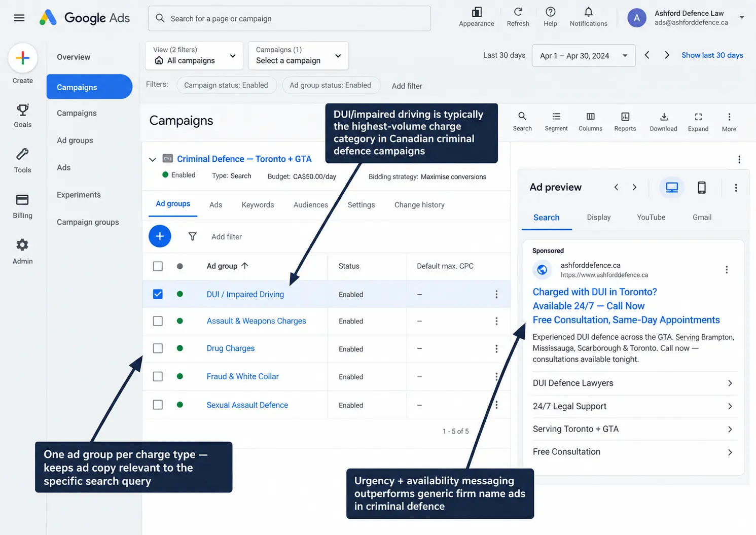Click Show last 30 days link

pos(712,55)
